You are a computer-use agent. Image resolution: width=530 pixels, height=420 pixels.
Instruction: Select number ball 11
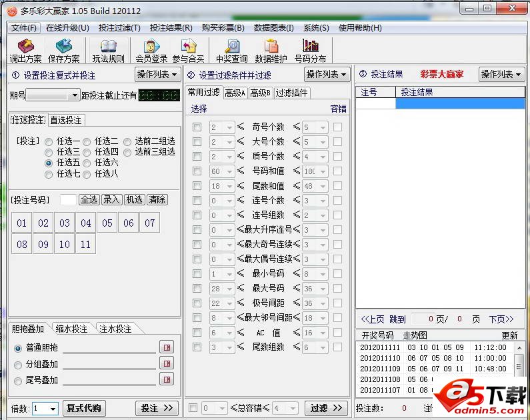85,244
